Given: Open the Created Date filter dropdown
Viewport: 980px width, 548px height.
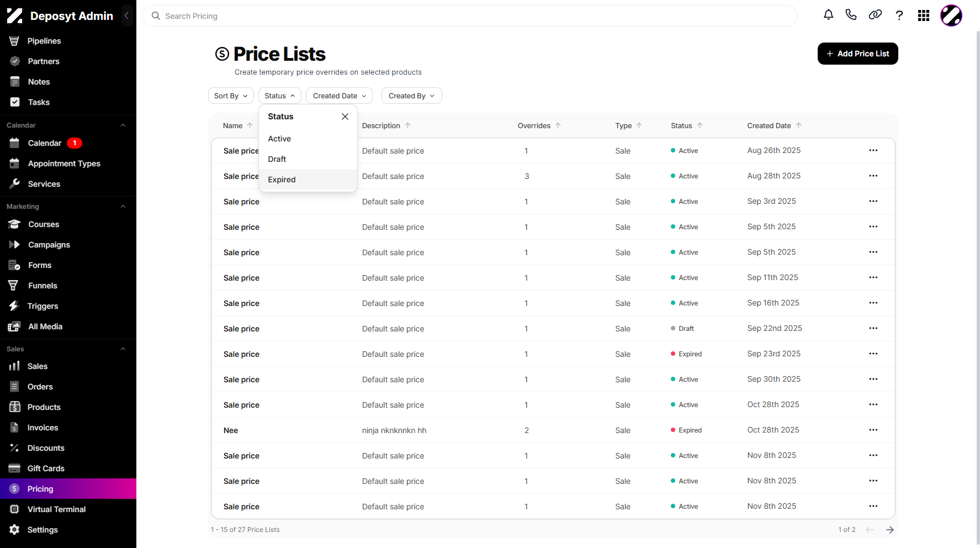Looking at the screenshot, I should [x=340, y=96].
